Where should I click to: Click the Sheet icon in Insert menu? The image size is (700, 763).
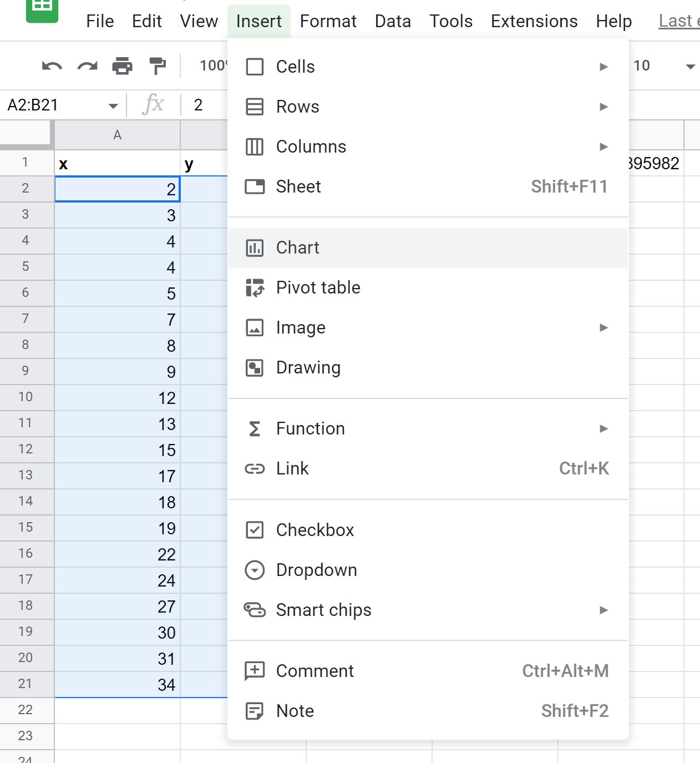(x=255, y=186)
